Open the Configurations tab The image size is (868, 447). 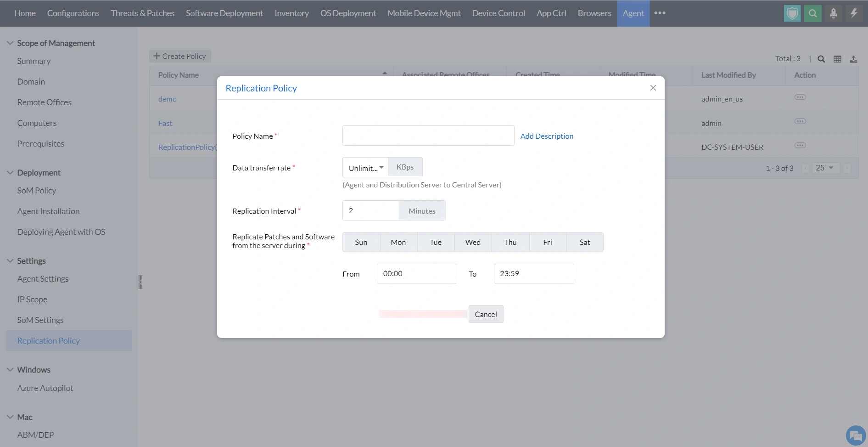[73, 13]
